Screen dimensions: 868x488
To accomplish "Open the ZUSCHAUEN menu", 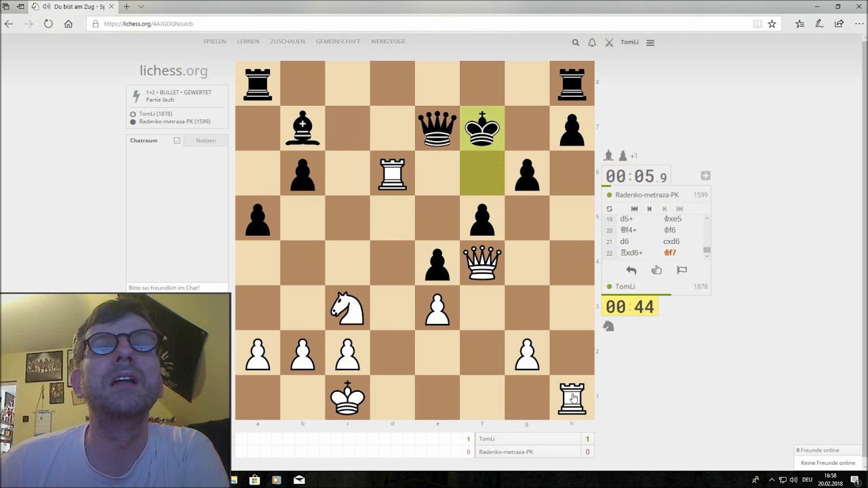I will pyautogui.click(x=288, y=41).
